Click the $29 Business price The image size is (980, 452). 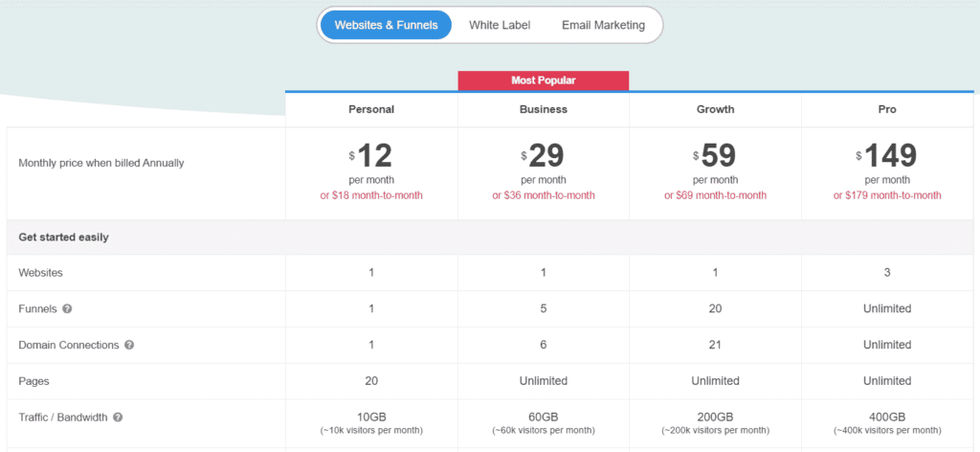(544, 156)
